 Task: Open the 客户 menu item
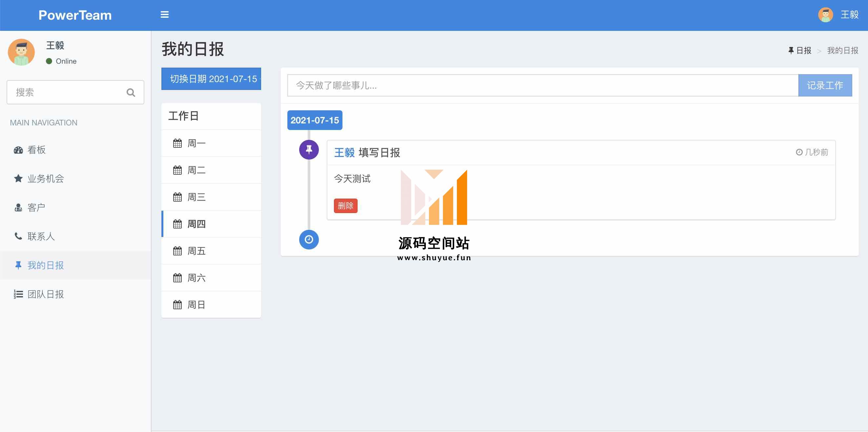pyautogui.click(x=75, y=207)
